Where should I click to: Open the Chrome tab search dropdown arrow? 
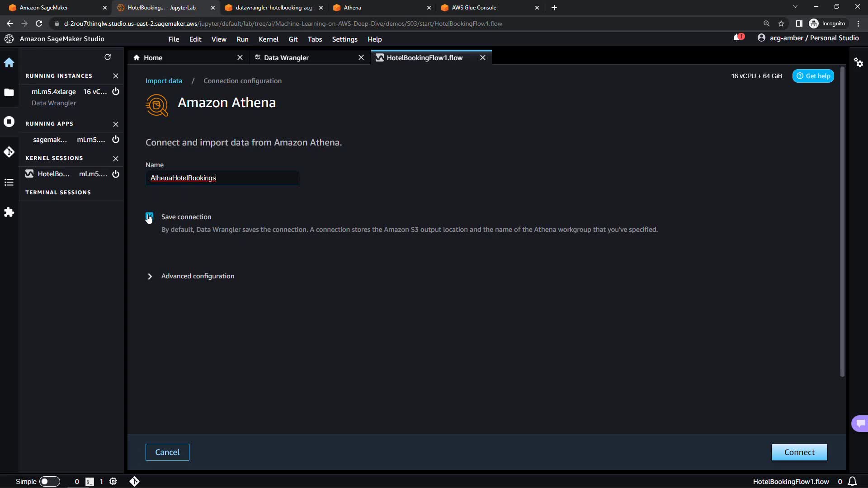coord(795,7)
